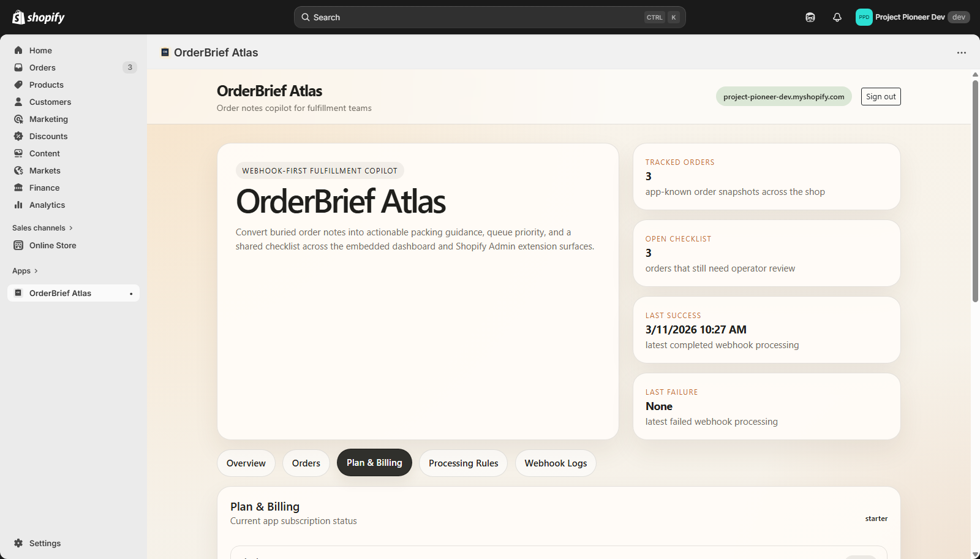Expand the Sales channels section
The image size is (980, 559).
(42, 228)
